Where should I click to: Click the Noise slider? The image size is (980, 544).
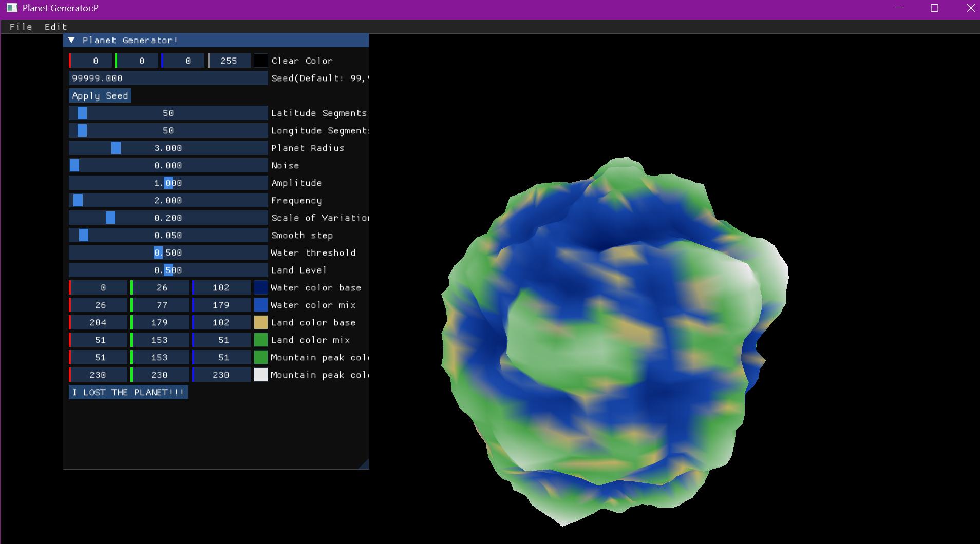click(x=168, y=166)
